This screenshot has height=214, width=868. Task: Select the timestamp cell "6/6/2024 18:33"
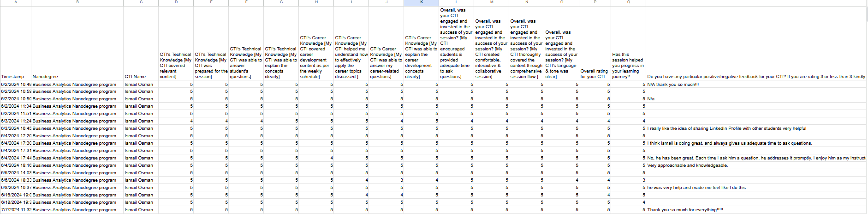pos(16,180)
